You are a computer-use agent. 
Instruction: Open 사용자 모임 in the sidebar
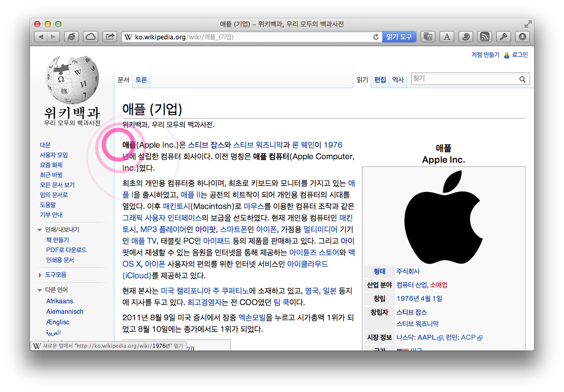(54, 155)
